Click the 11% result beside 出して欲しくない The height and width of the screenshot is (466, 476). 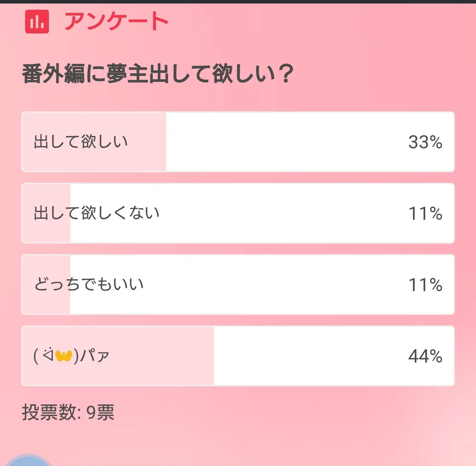click(425, 214)
